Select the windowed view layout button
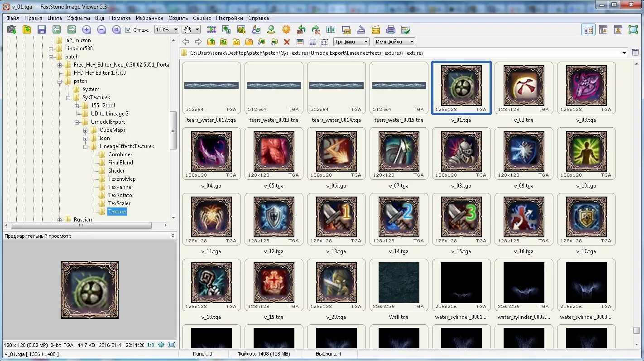 pos(603,29)
